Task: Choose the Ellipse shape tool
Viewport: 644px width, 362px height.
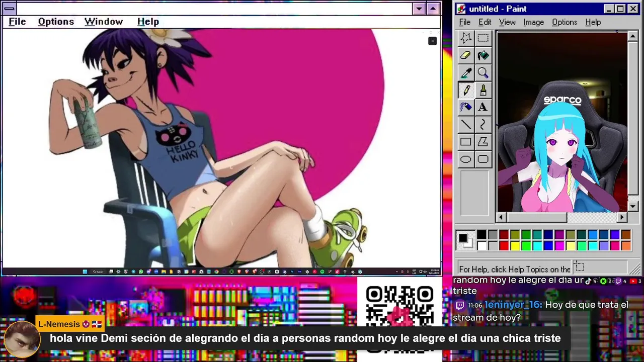Action: tap(466, 159)
